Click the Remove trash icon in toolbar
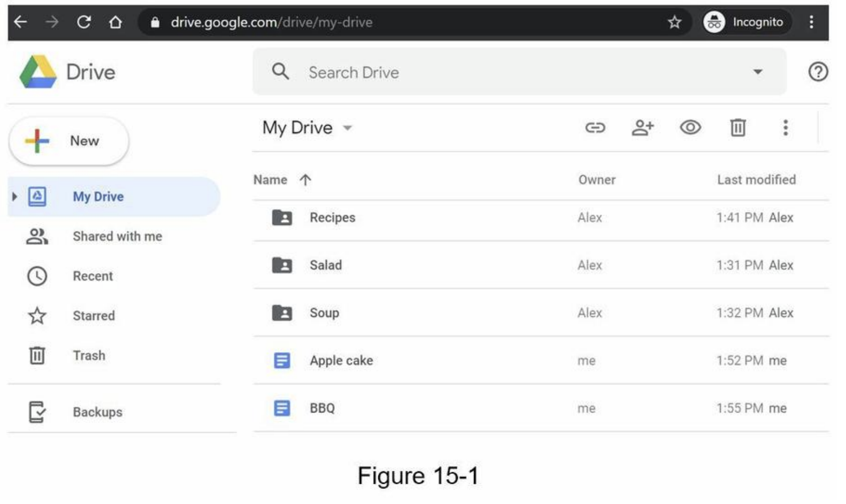The width and height of the screenshot is (846, 504). pyautogui.click(x=737, y=128)
